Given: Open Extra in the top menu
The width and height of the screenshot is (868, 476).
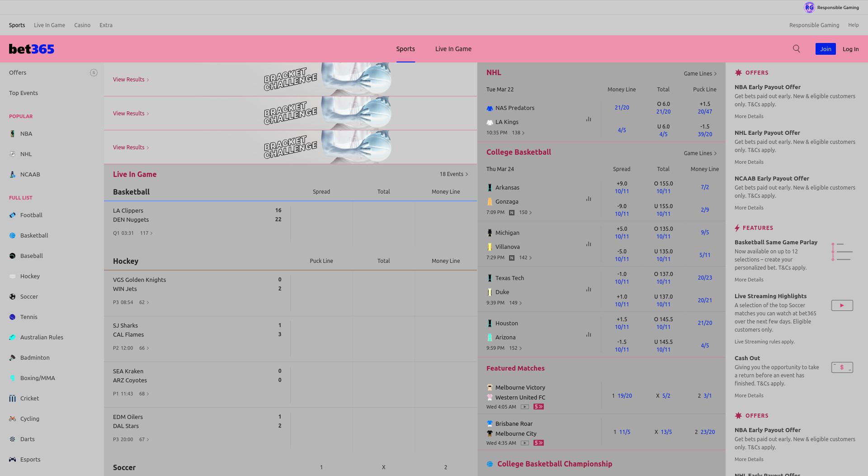Looking at the screenshot, I should [106, 25].
